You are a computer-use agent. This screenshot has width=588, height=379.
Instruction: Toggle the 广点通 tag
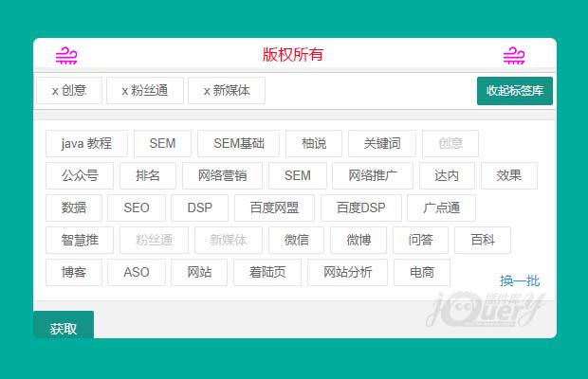point(441,208)
